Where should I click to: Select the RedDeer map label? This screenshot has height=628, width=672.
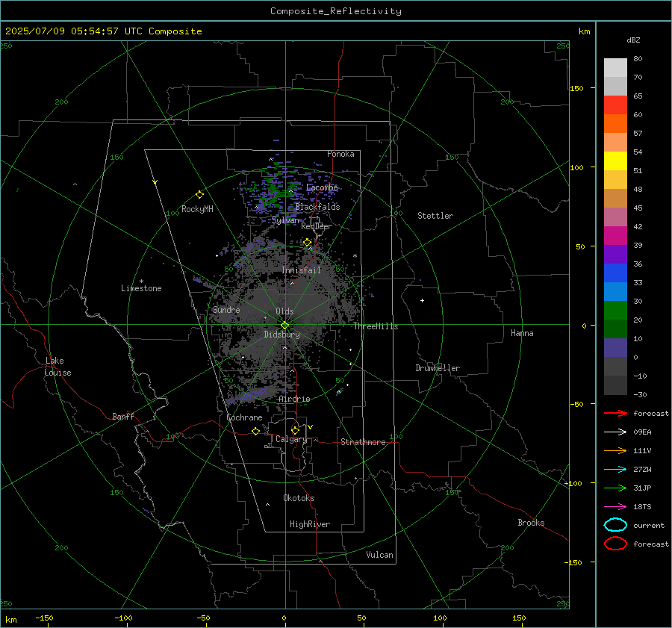coord(317,226)
